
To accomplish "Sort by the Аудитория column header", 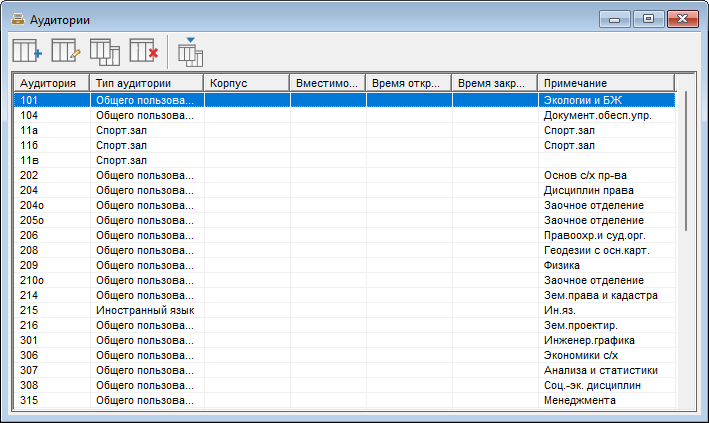I will [51, 83].
